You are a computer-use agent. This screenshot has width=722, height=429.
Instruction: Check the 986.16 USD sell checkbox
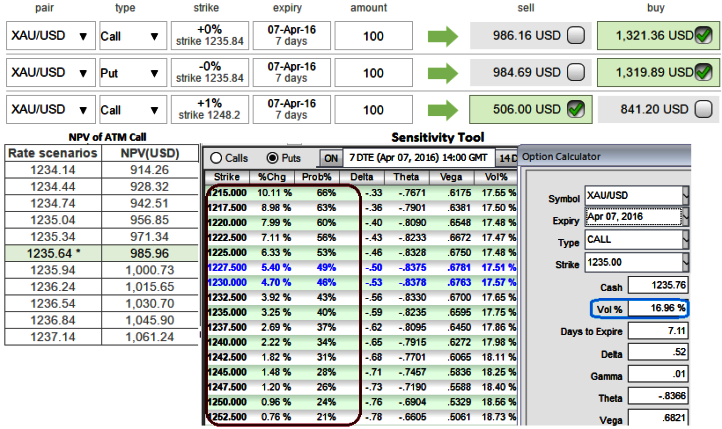click(576, 38)
